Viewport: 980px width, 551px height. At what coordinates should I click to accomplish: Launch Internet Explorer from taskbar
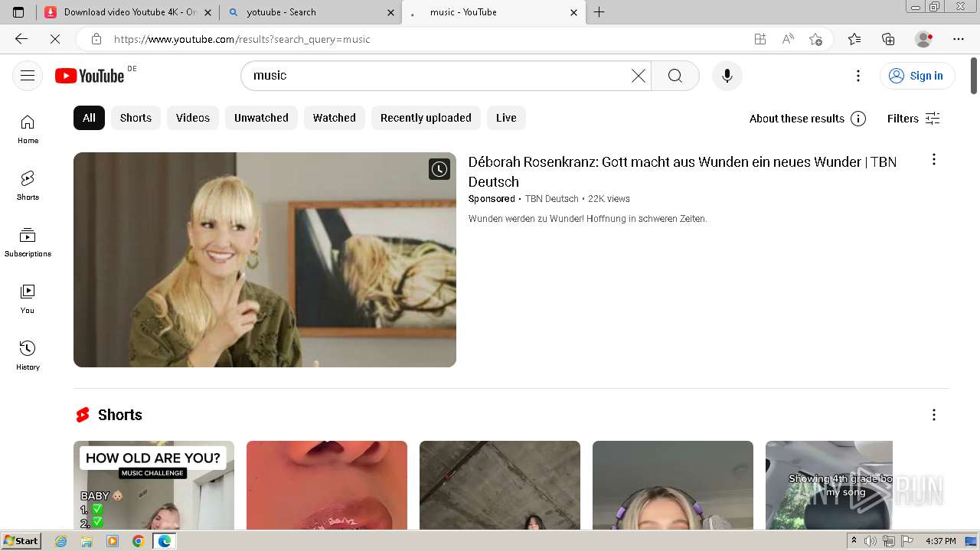pyautogui.click(x=61, y=541)
